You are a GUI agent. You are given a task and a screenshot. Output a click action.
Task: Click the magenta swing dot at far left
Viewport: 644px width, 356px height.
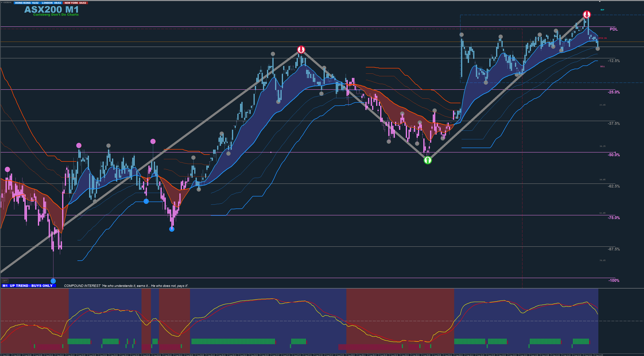pyautogui.click(x=8, y=169)
